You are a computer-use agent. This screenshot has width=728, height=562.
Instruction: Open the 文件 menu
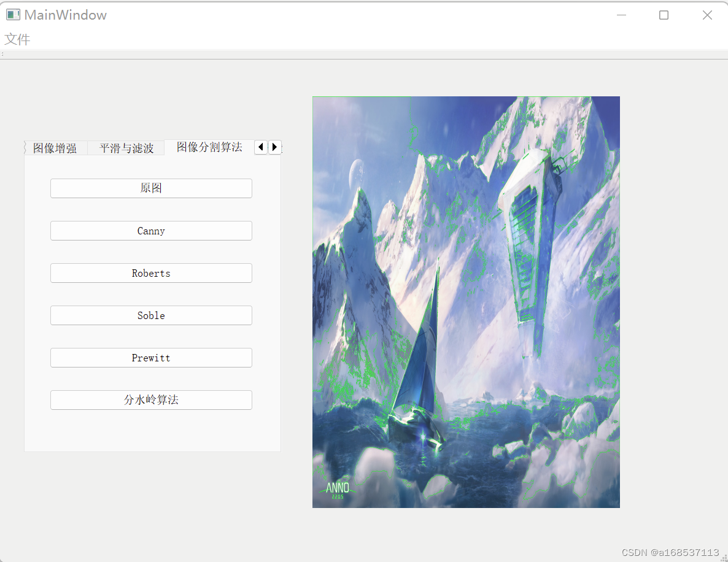pyautogui.click(x=17, y=39)
